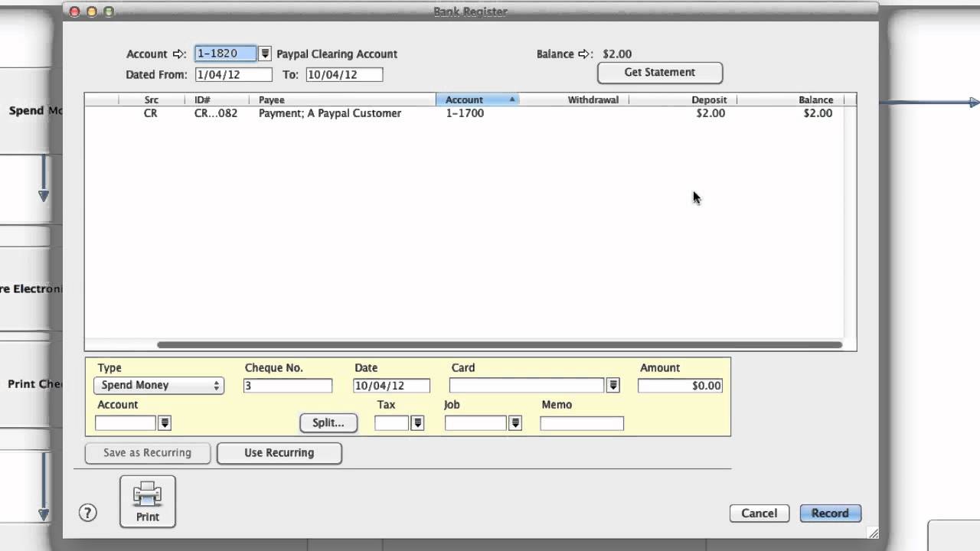
Task: Click the To date field
Action: coord(345,75)
